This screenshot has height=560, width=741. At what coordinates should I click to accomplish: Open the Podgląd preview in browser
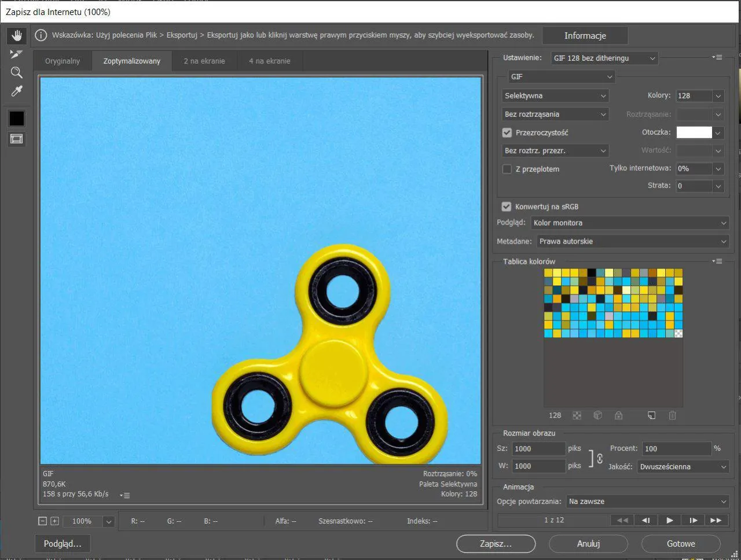point(62,544)
